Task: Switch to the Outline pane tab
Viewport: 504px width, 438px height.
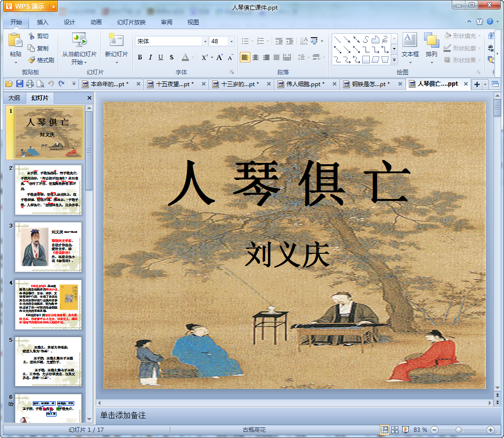Action: [14, 98]
